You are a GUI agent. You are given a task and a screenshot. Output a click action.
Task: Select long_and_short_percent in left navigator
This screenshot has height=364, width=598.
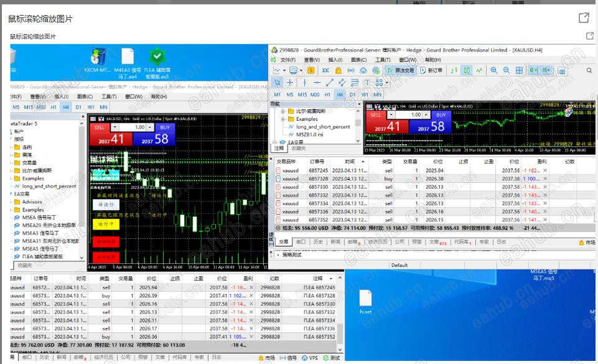pyautogui.click(x=49, y=187)
